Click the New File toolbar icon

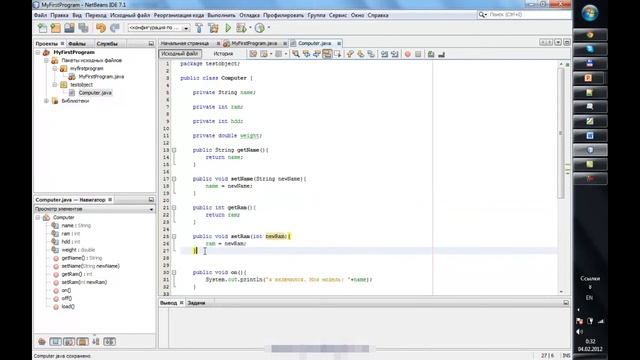point(42,28)
